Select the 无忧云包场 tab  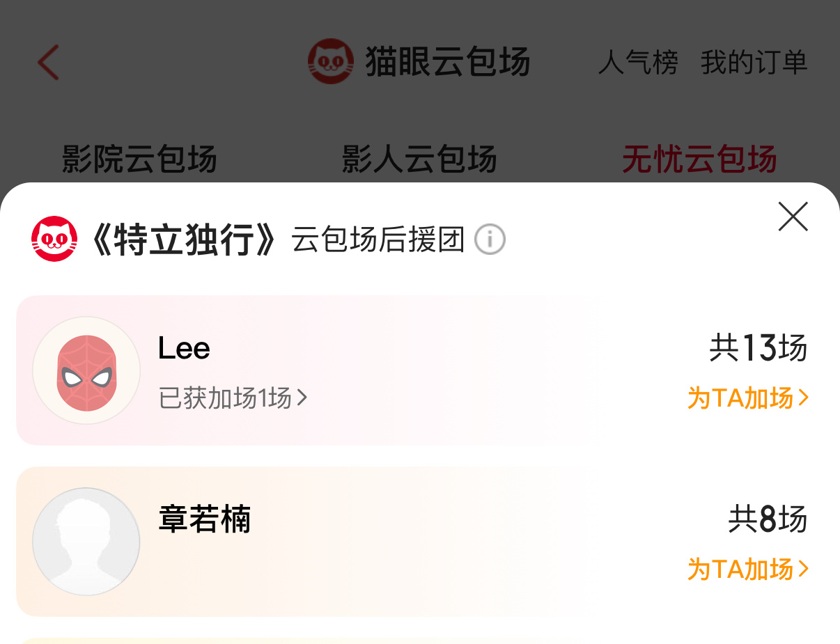pyautogui.click(x=699, y=159)
